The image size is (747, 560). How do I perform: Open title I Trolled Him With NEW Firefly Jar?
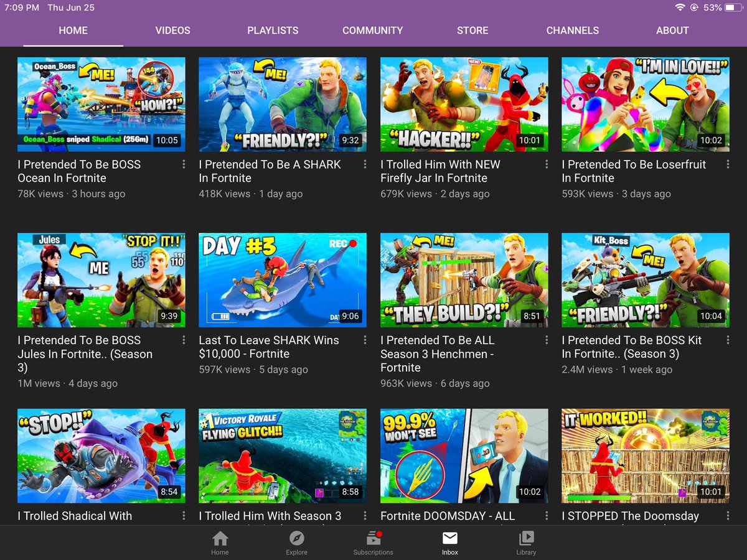coord(440,171)
